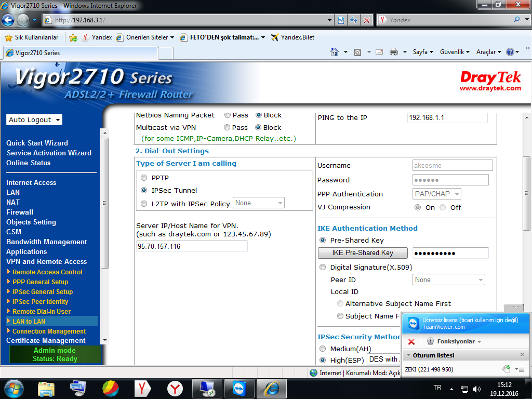
Task: Expand the Peer ID dropdown
Action: coord(449,280)
